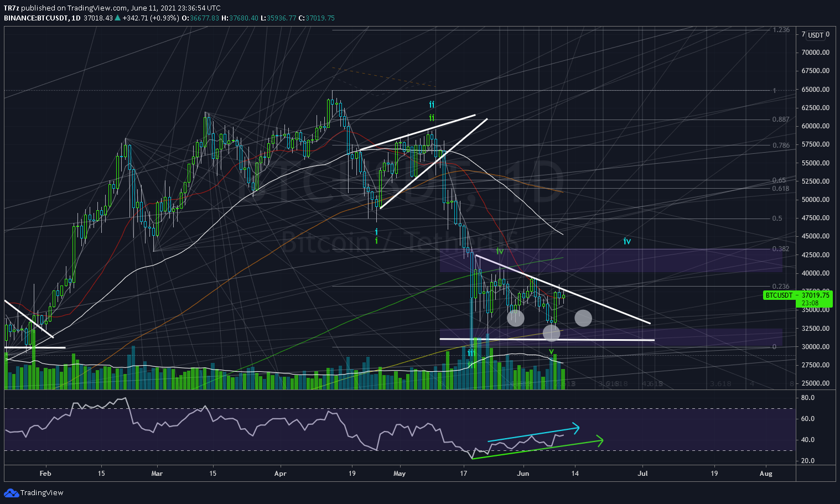
Task: Click the 0.618 Fibonacci label near 51500
Action: 781,189
